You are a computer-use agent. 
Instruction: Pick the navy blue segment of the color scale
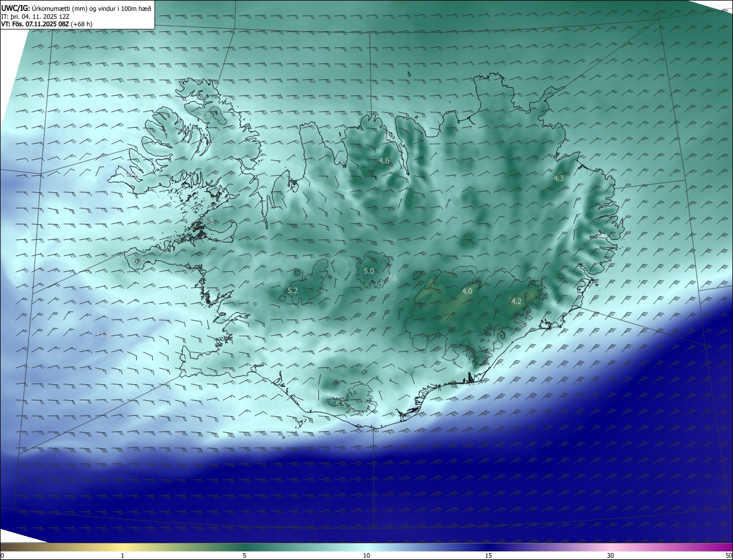(488, 547)
